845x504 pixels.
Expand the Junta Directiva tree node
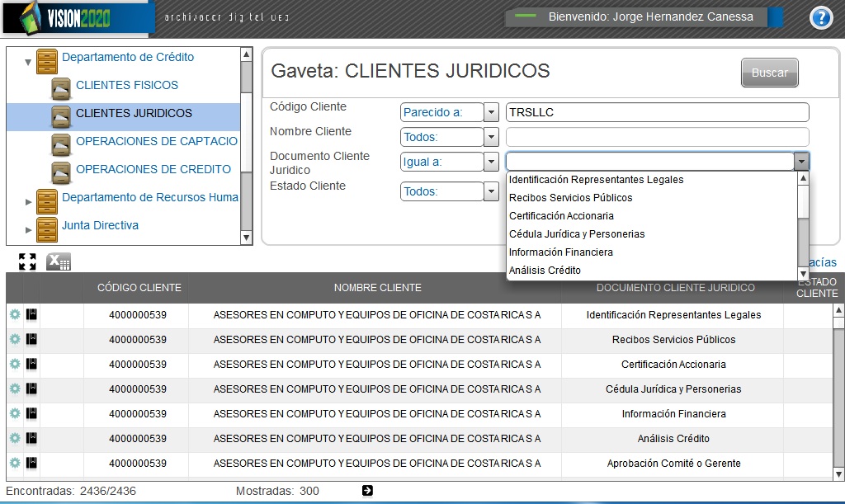tap(29, 230)
